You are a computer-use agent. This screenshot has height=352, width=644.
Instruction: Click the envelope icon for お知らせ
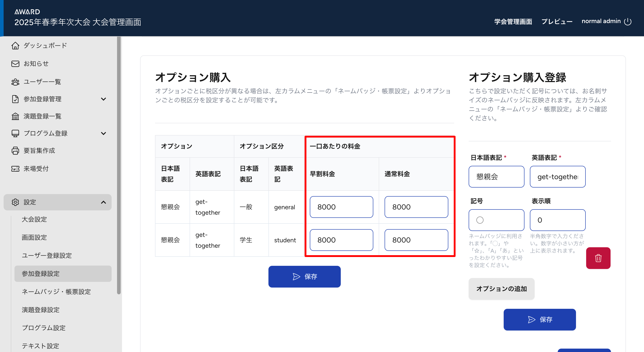15,64
